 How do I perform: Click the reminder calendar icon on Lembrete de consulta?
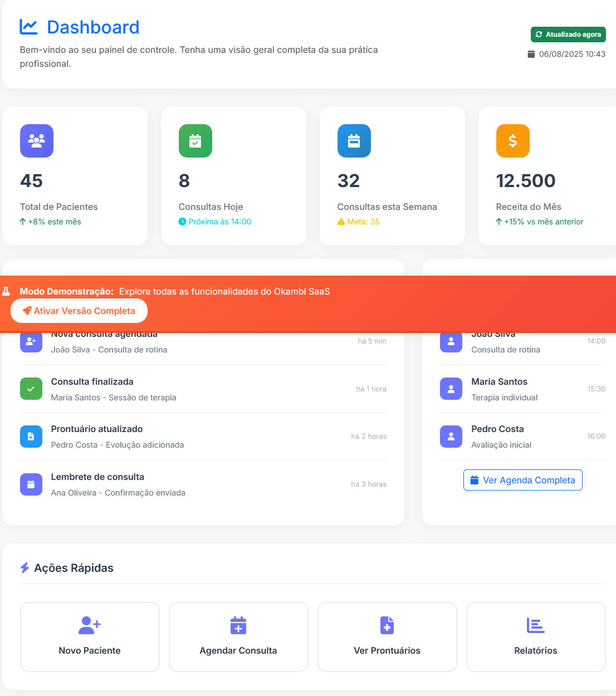(31, 484)
